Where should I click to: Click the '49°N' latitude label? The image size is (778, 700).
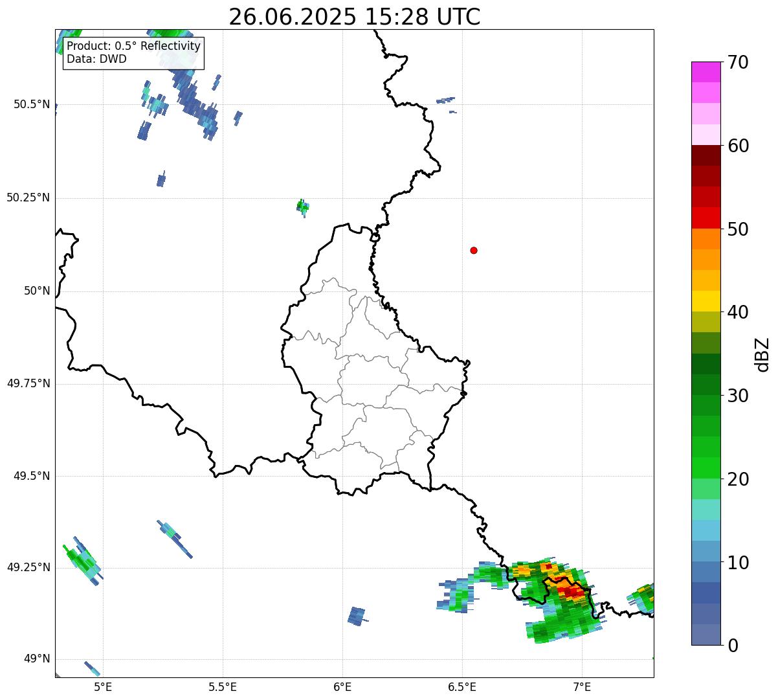(37, 659)
